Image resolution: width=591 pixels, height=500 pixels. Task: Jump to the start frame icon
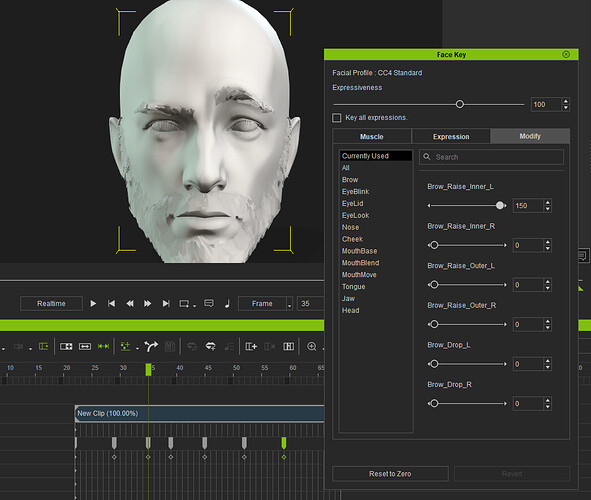pyautogui.click(x=111, y=303)
